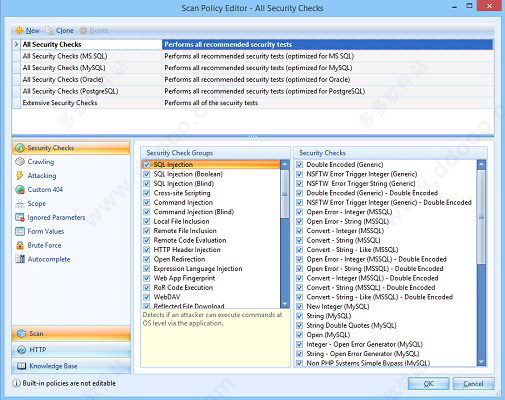Open Attacking settings via lightning icon
Image resolution: width=505 pixels, height=400 pixels.
coord(20,176)
